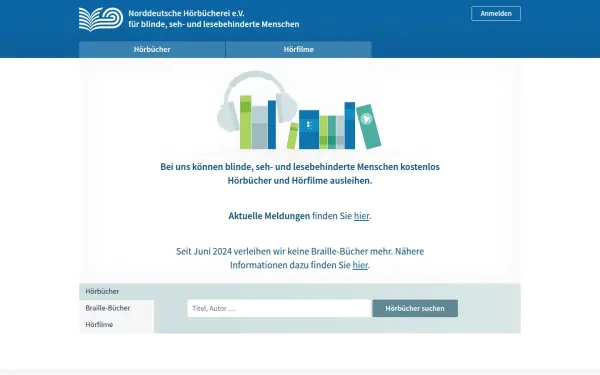This screenshot has height=375, width=600.
Task: Click the Norddeutsche Hörbücherei logo icon
Action: tap(101, 19)
